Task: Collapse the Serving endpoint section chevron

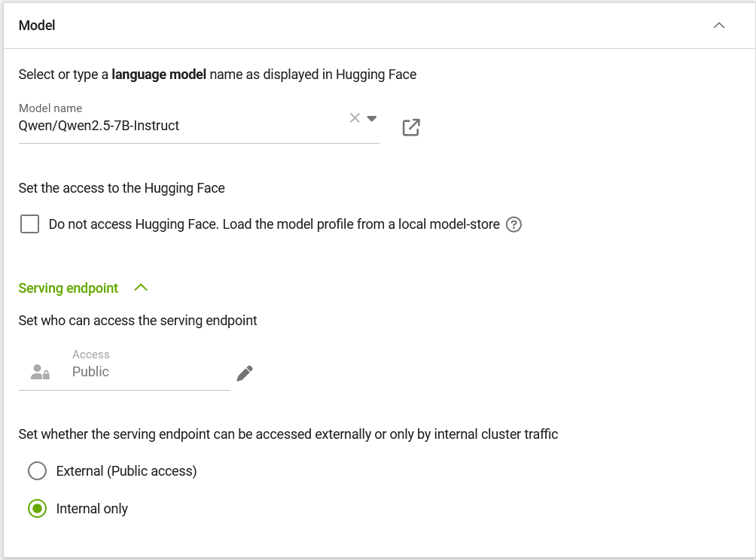Action: pyautogui.click(x=141, y=288)
